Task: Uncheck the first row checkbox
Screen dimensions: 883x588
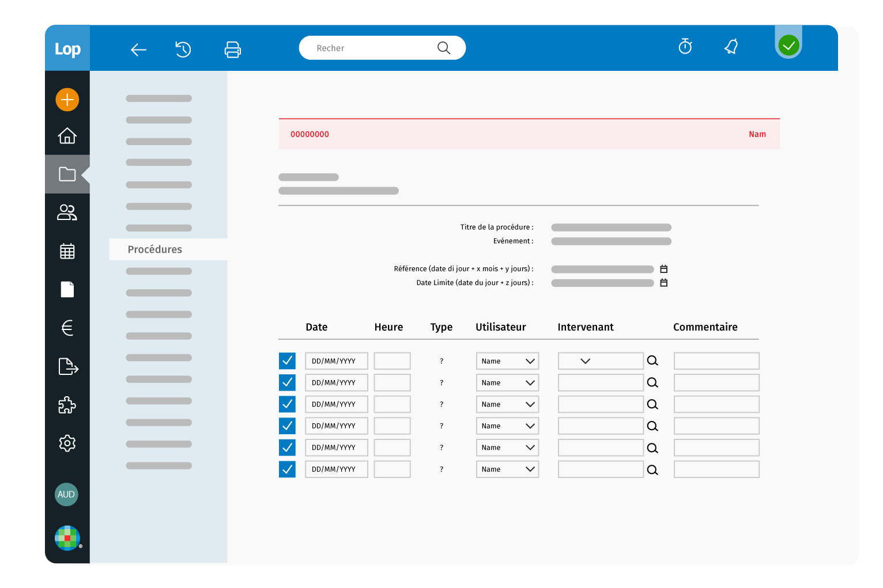Action: coord(287,361)
